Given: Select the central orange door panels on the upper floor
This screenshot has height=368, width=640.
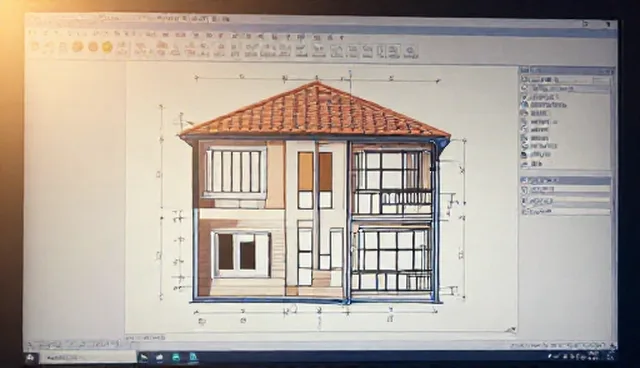Looking at the screenshot, I should tap(315, 171).
